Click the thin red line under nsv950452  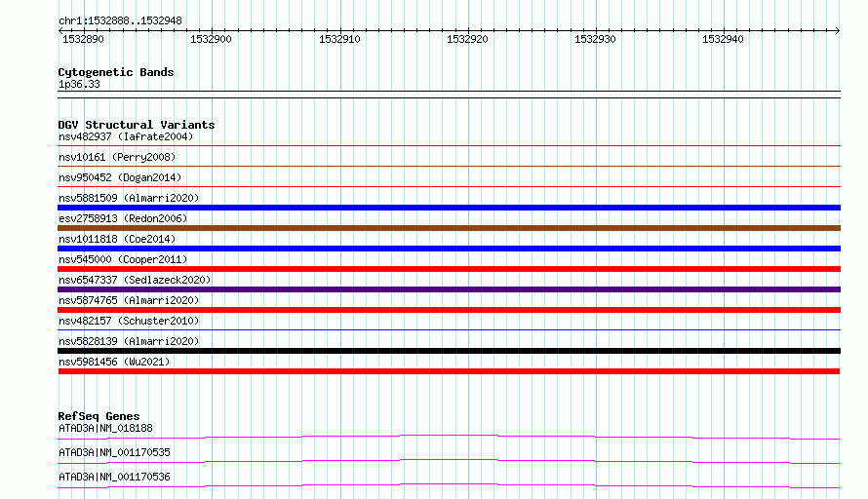coord(449,187)
